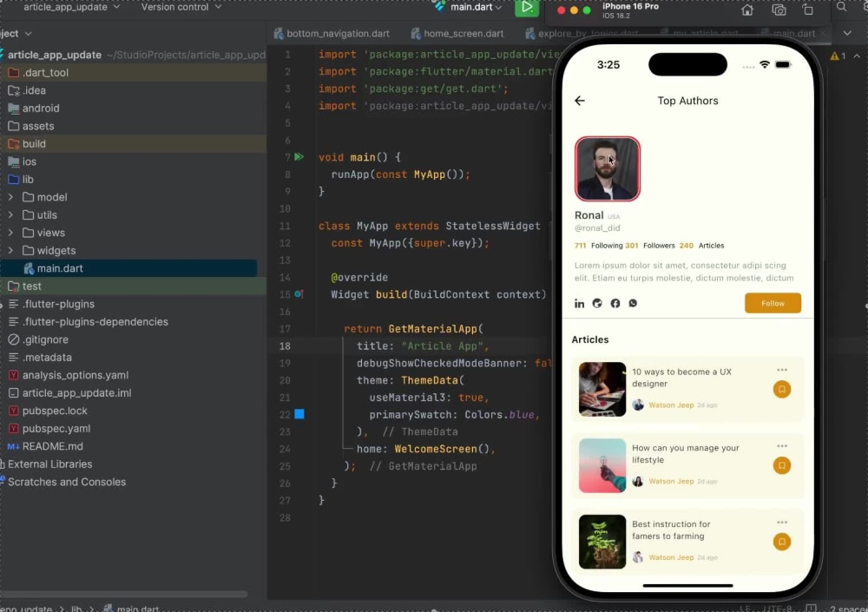868x612 pixels.
Task: Switch to bottom_navigation.dart tab
Action: tap(332, 34)
